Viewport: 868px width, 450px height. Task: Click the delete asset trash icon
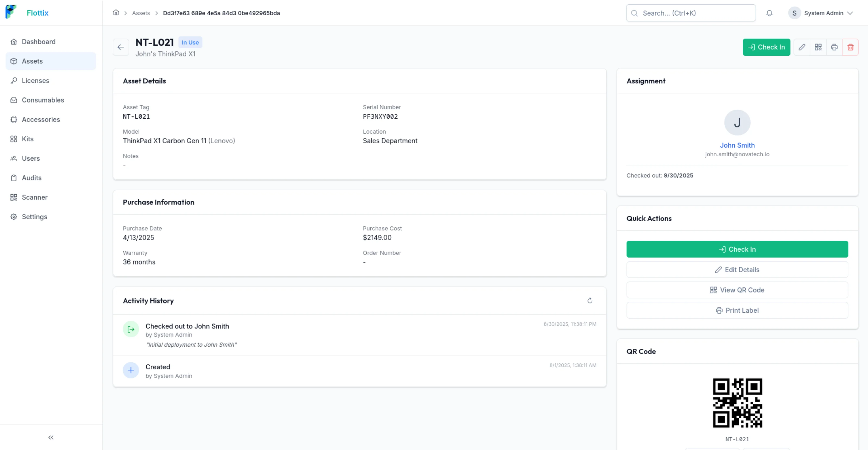tap(850, 47)
